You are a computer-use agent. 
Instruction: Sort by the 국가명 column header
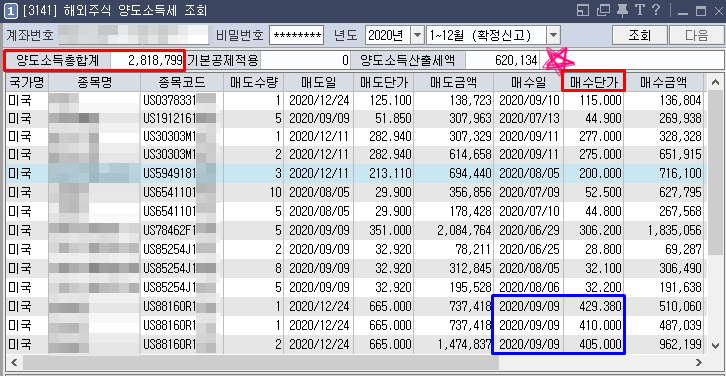pyautogui.click(x=27, y=83)
